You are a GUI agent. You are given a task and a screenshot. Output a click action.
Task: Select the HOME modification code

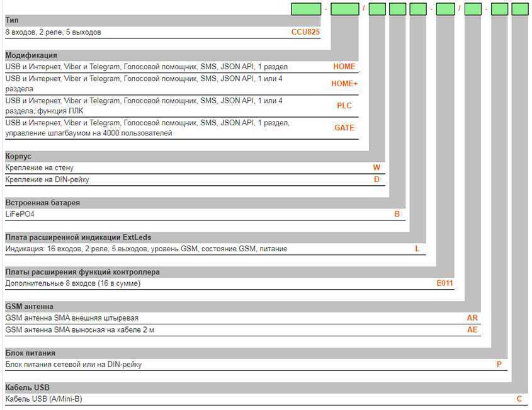[344, 67]
